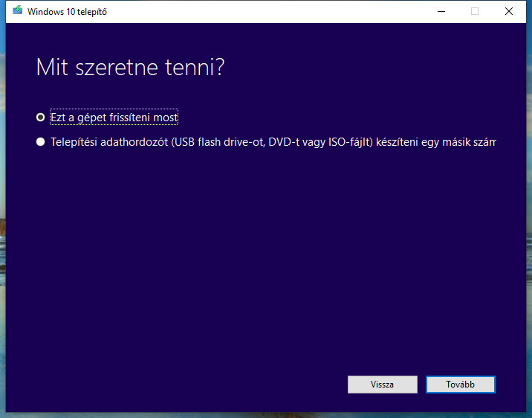Image resolution: width=532 pixels, height=418 pixels.
Task: Click the Tovább button
Action: (x=461, y=385)
